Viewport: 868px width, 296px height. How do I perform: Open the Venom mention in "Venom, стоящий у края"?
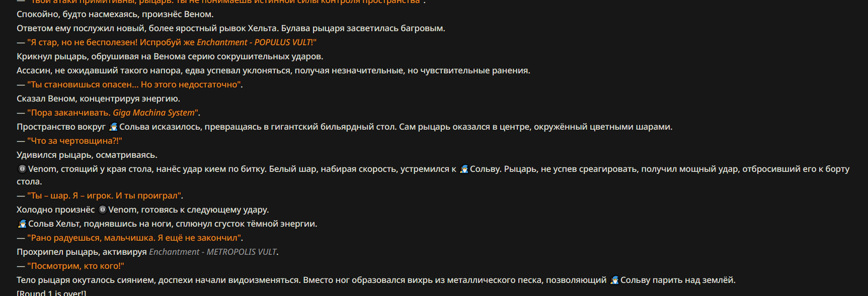(x=42, y=169)
